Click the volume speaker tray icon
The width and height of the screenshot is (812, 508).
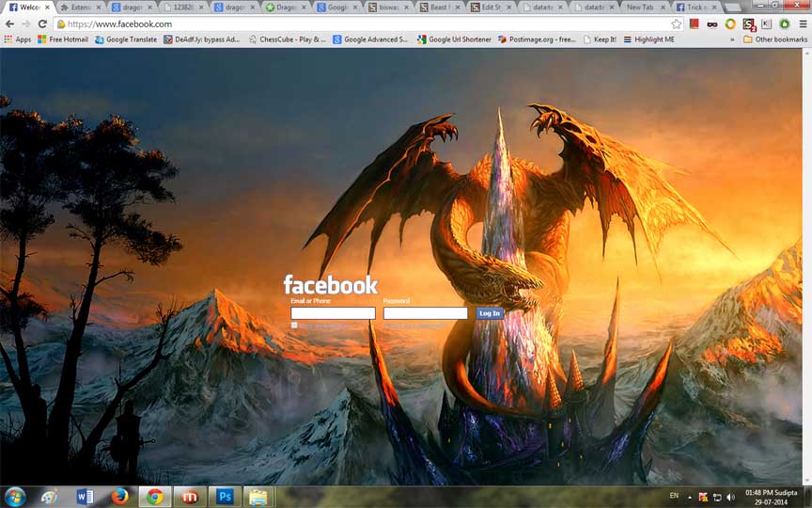[x=730, y=497]
